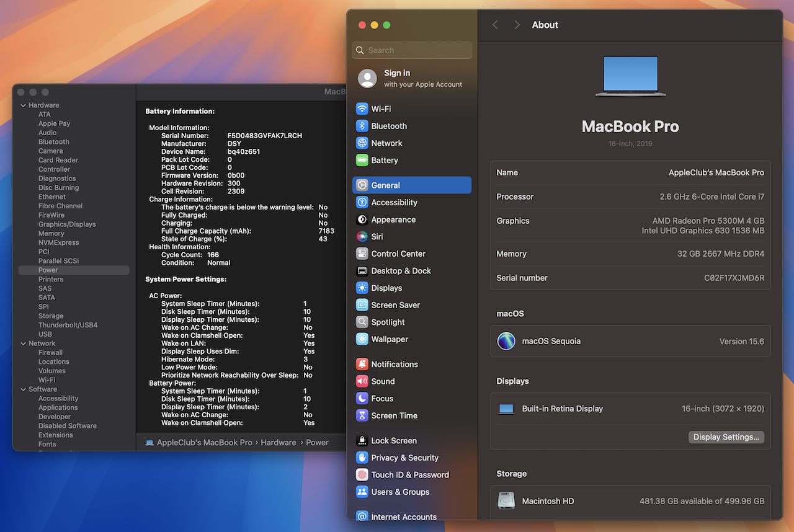Select Firewall under Network in System Information
The image size is (794, 532).
point(50,353)
